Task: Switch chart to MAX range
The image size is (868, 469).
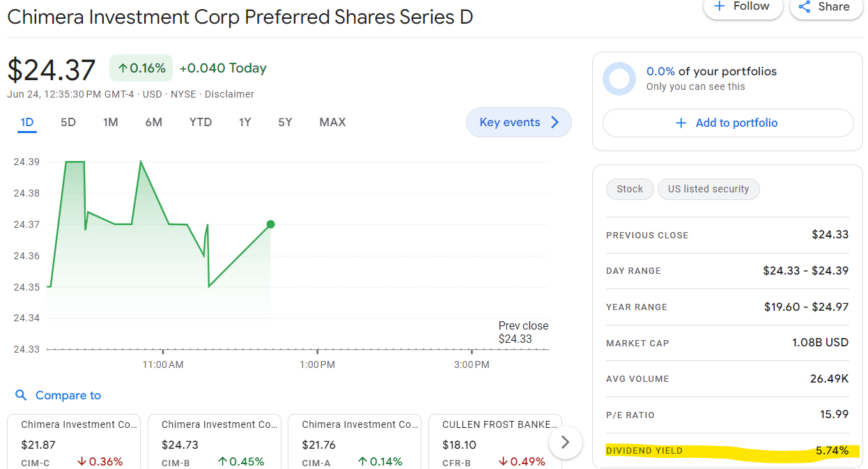Action: [332, 123]
